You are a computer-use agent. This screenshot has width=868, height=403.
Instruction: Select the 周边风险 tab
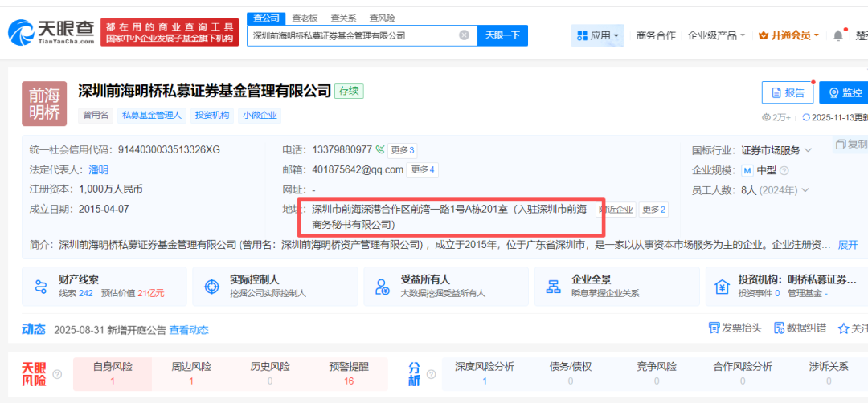click(191, 373)
